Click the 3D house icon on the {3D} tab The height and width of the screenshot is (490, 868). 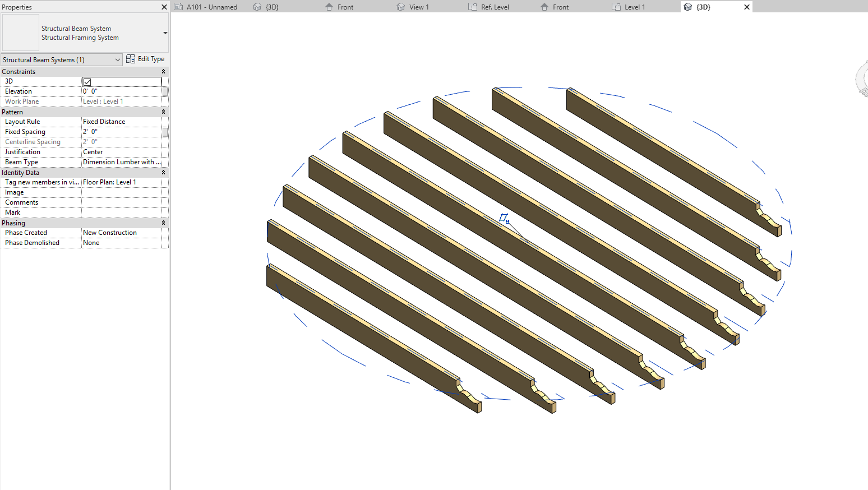[688, 7]
